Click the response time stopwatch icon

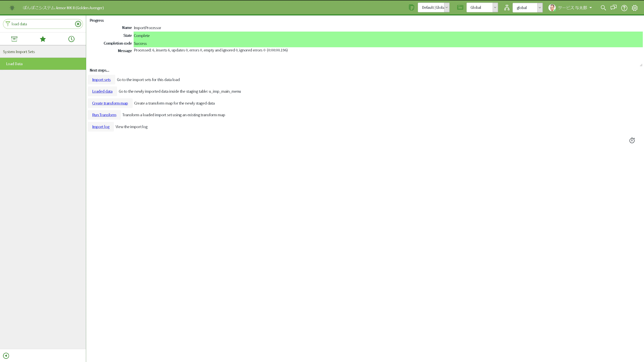coord(632,140)
